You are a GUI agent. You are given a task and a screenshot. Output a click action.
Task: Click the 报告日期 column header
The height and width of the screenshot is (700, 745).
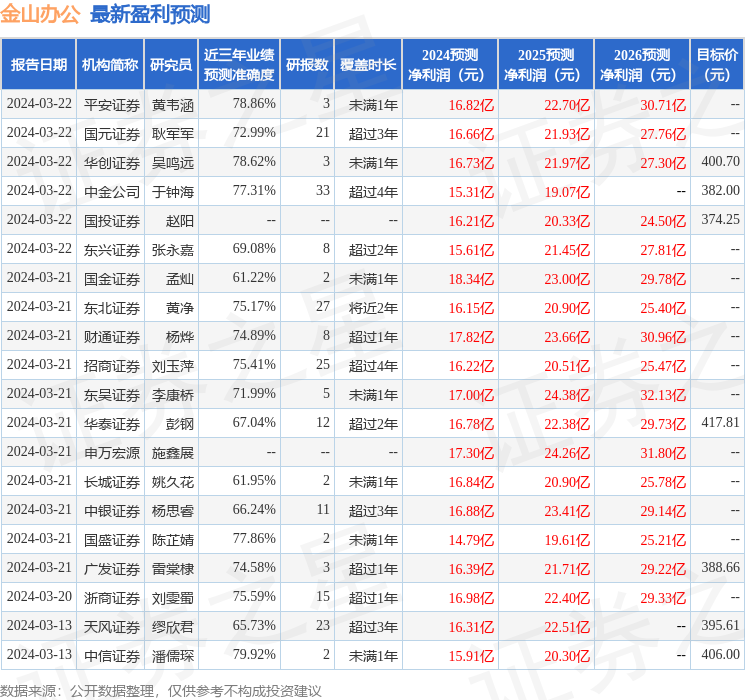tap(38, 65)
